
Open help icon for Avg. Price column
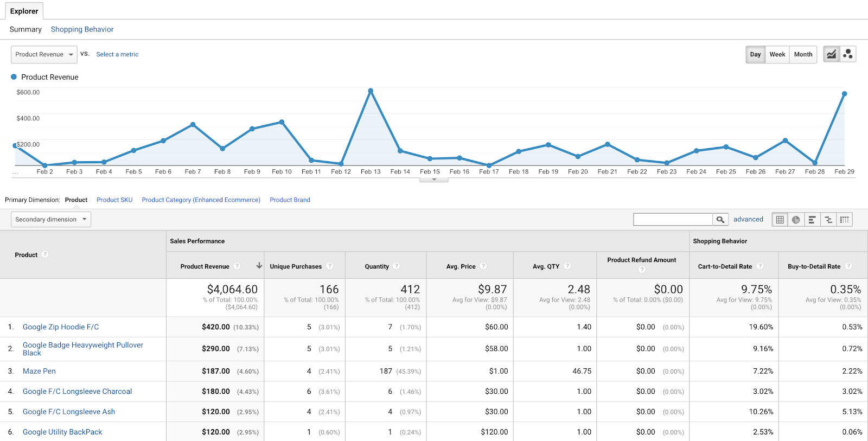pos(483,266)
